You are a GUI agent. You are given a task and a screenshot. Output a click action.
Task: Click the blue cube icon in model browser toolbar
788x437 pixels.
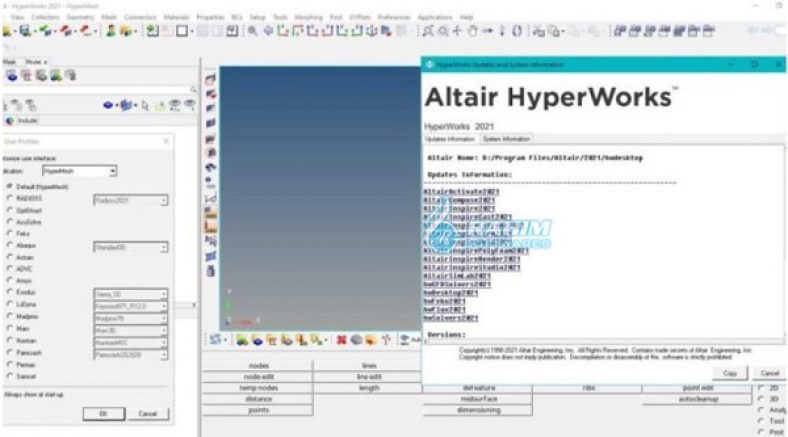click(126, 105)
